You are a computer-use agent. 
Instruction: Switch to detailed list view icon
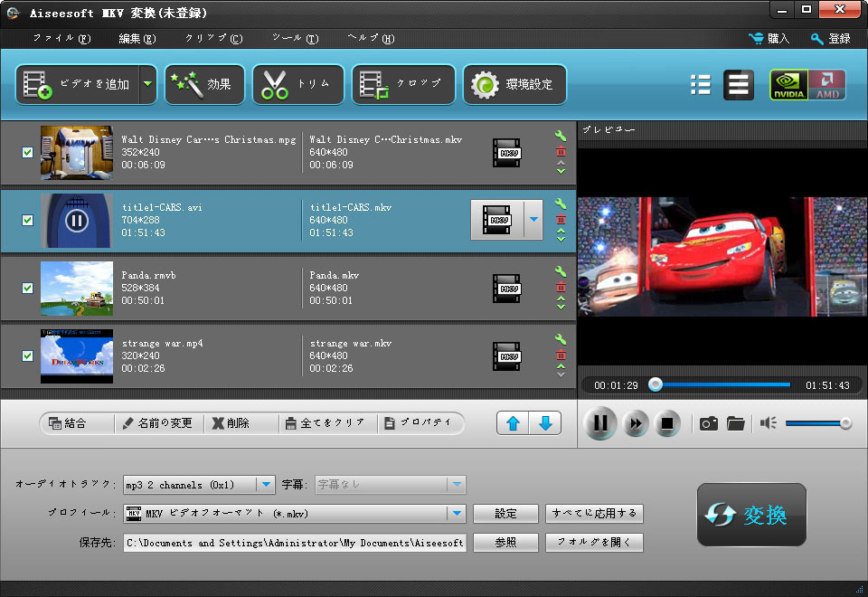click(x=738, y=85)
